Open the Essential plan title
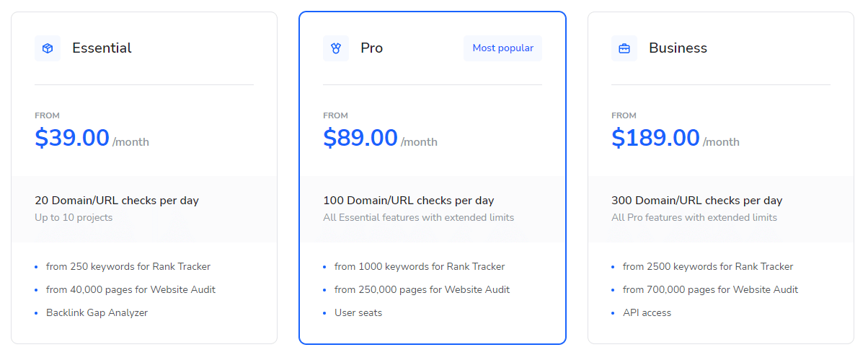Image resolution: width=868 pixels, height=355 pixels. click(x=102, y=48)
